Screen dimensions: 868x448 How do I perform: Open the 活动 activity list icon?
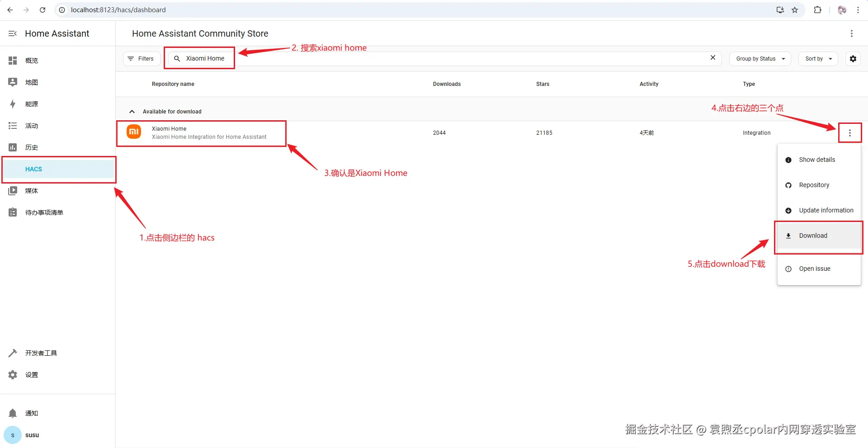pyautogui.click(x=13, y=126)
